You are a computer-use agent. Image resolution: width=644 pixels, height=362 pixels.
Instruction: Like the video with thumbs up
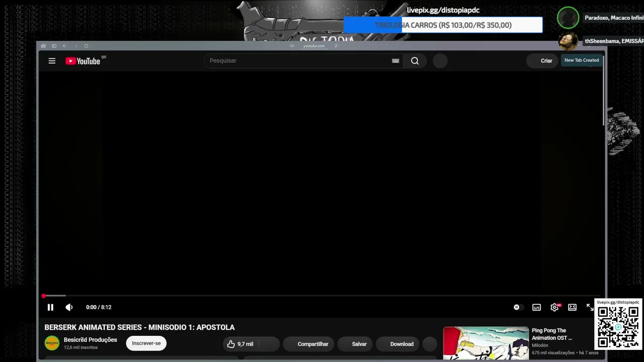click(x=240, y=344)
